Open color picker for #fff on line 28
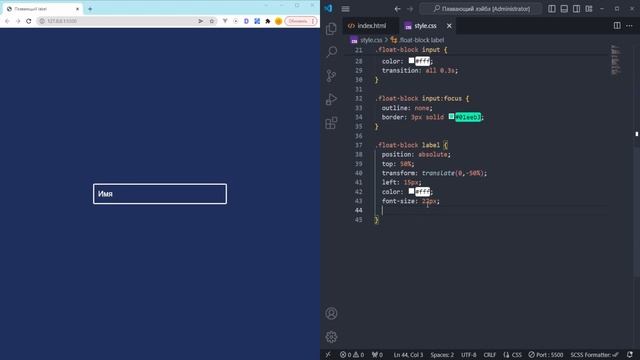 click(411, 60)
